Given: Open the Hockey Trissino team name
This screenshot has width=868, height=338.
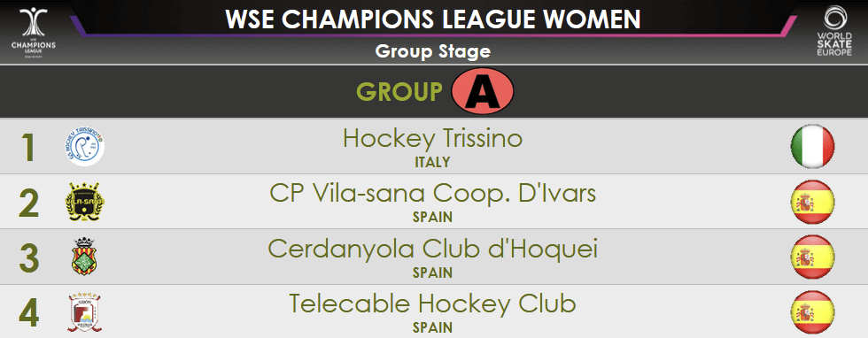Looking at the screenshot, I should [432, 139].
